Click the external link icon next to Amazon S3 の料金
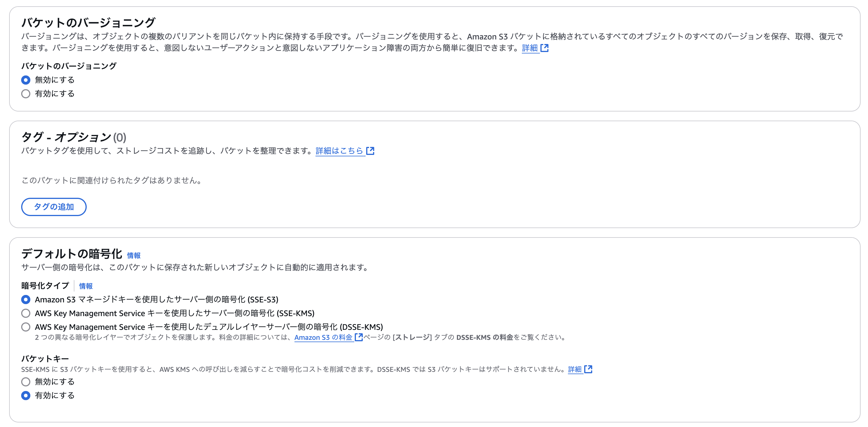868x427 pixels. tap(358, 337)
